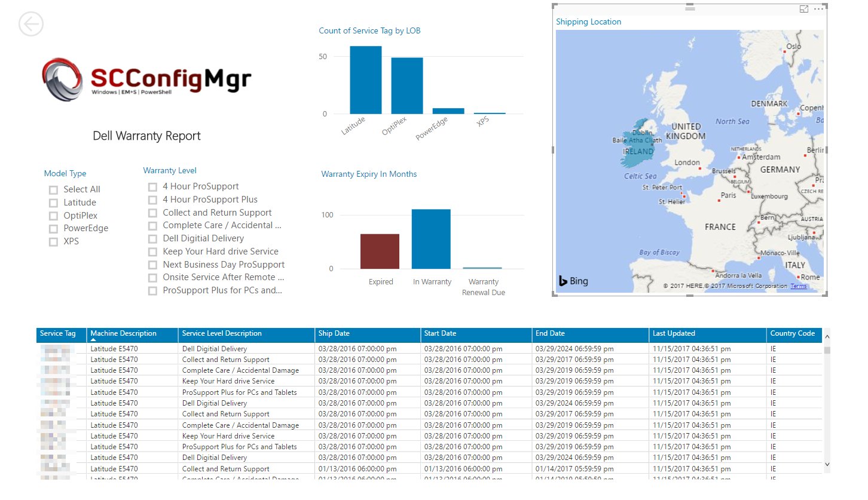Check the Latitude model type checkbox
Screen dimensions: 868x500
point(53,203)
